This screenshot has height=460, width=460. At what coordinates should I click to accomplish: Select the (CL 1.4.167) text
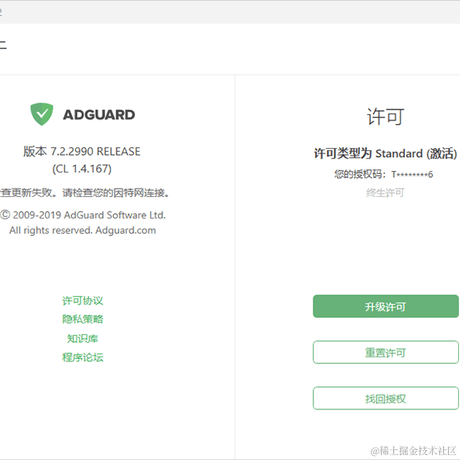(82, 169)
